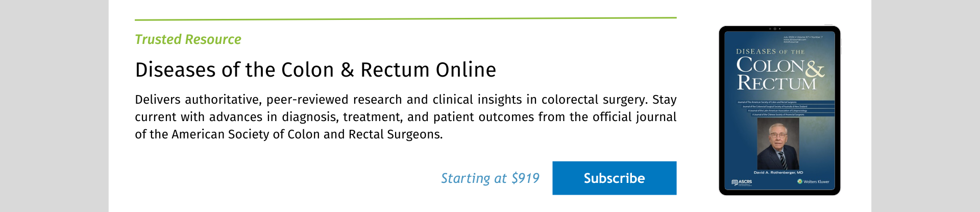980x212 pixels.
Task: Open the Diseases of the Colon & Rectum Online heading
Action: [315, 70]
